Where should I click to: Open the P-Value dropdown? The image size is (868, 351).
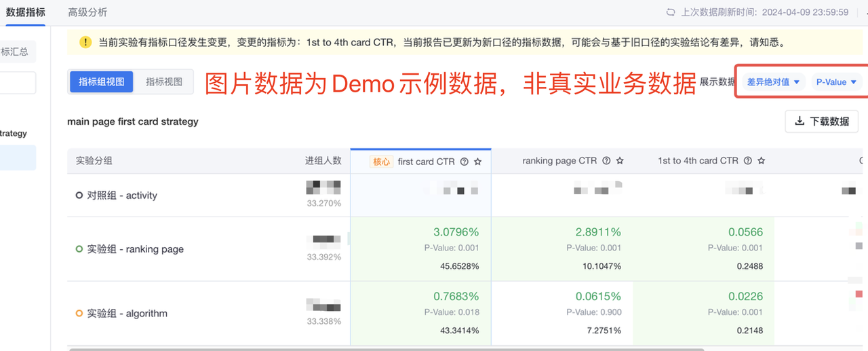tap(836, 81)
